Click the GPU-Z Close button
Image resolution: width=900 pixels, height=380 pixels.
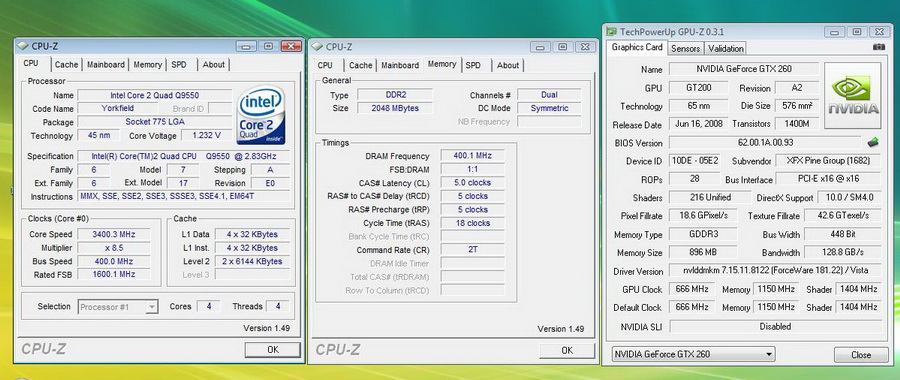point(861,355)
